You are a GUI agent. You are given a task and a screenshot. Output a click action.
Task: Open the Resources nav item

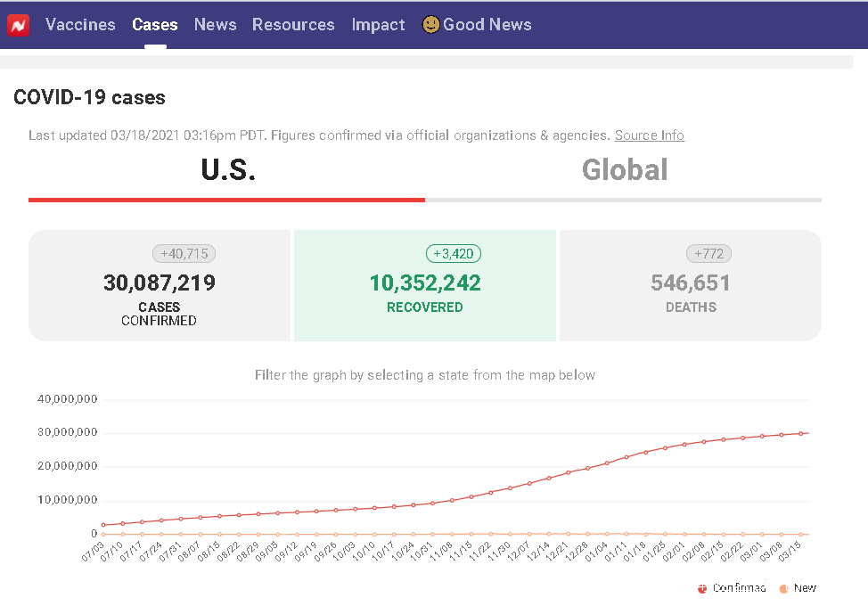coord(293,25)
